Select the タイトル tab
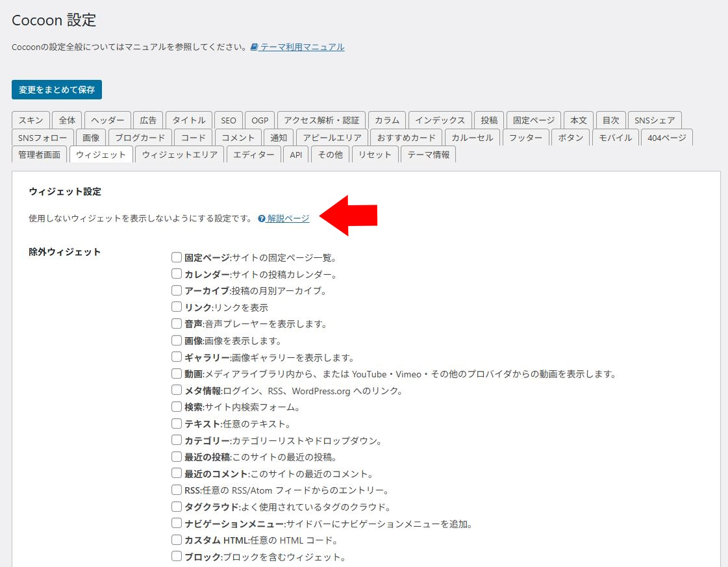 point(189,120)
